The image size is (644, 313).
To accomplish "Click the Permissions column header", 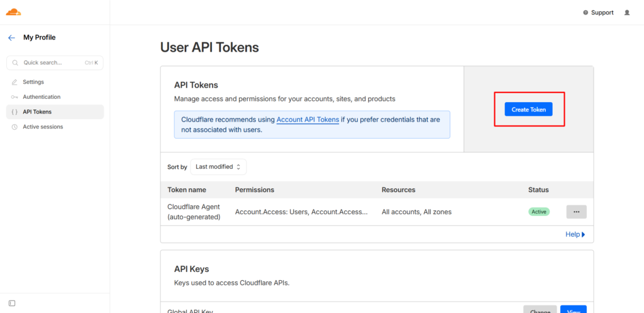I will click(255, 190).
